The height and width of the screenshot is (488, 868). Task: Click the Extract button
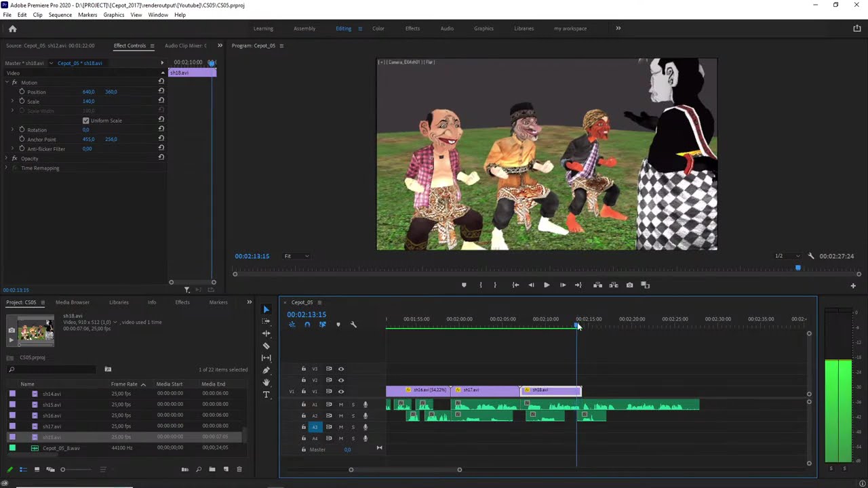(613, 285)
